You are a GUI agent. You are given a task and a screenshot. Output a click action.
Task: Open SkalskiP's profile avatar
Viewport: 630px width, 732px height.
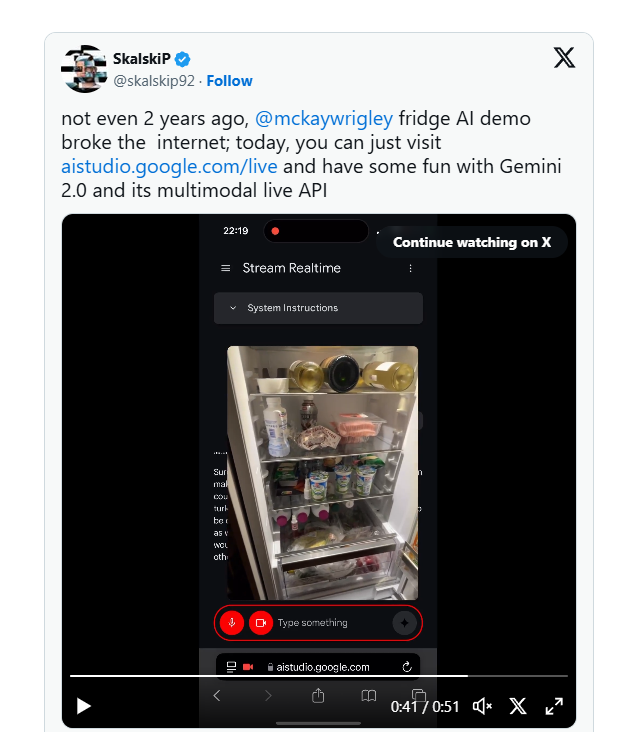point(83,69)
